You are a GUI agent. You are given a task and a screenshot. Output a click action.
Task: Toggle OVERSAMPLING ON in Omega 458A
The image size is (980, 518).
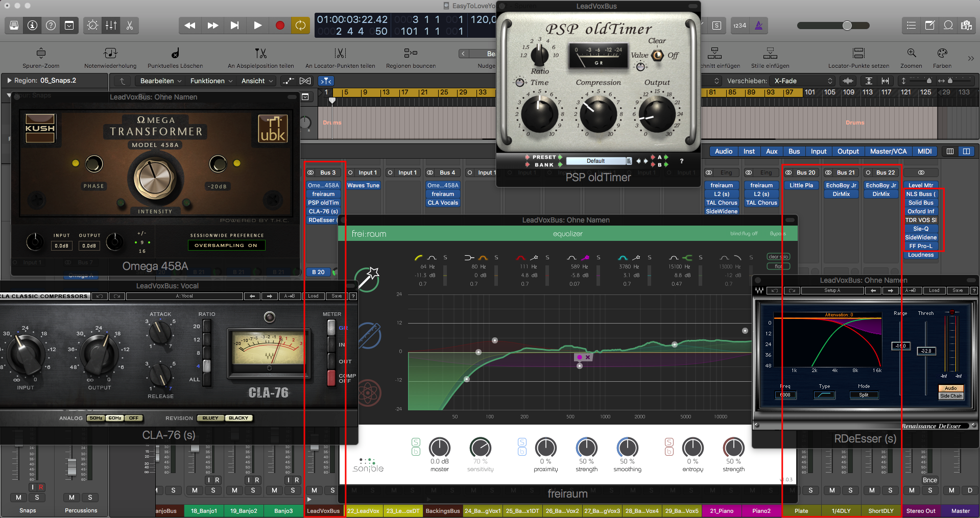[226, 245]
